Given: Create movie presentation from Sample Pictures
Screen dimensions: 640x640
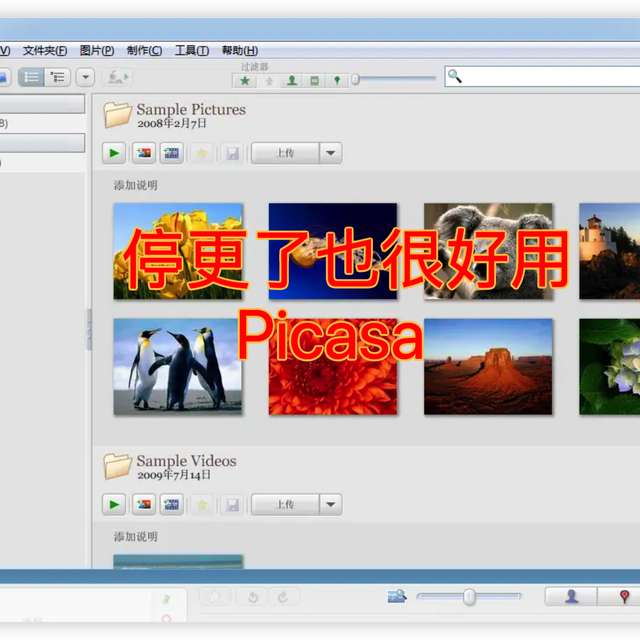Looking at the screenshot, I should [171, 153].
